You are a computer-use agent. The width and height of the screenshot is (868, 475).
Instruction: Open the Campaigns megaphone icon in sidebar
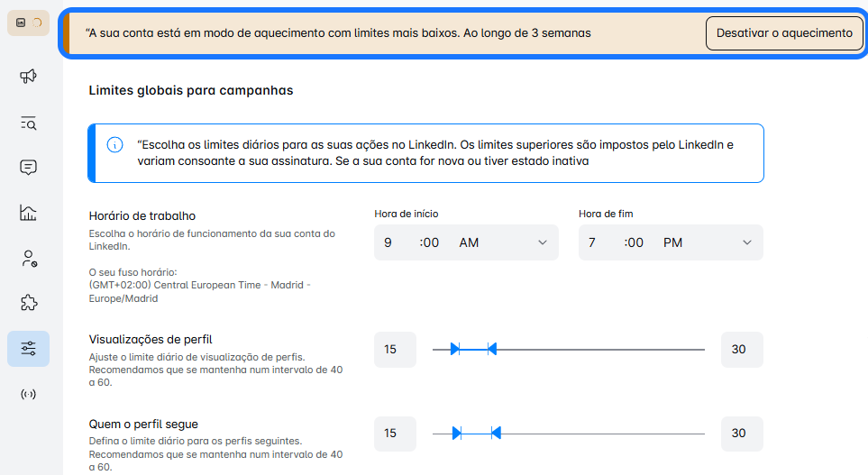tap(28, 77)
